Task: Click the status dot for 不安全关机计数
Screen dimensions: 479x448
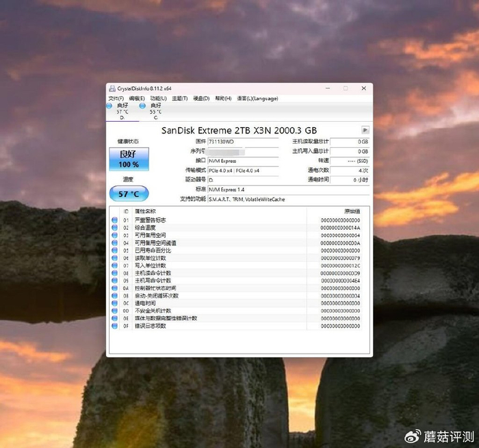Action: [114, 311]
